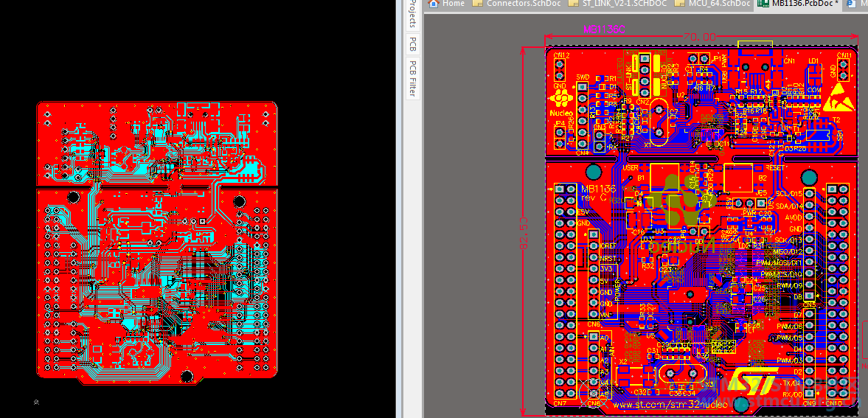Screen dimensions: 868x418
Task: Click the B1 button designator
Action: tap(640, 178)
